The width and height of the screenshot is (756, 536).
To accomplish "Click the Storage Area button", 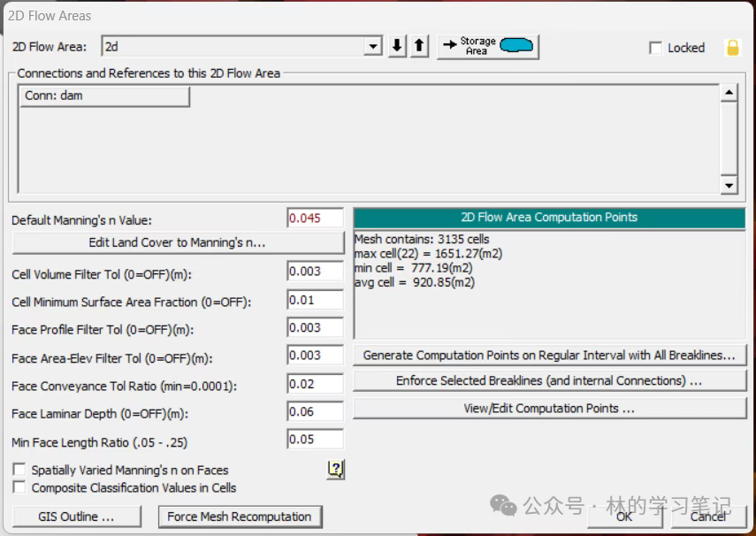I will pyautogui.click(x=487, y=47).
